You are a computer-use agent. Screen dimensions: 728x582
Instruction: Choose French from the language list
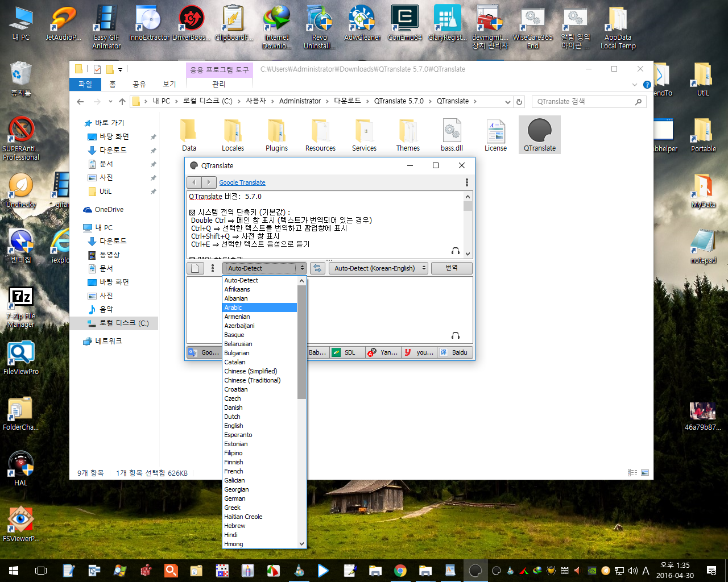coord(259,471)
